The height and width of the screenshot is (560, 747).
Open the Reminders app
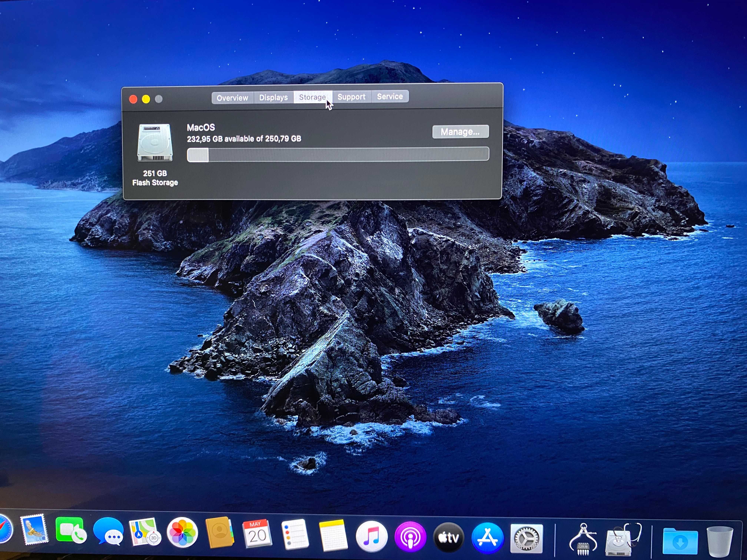pyautogui.click(x=295, y=535)
